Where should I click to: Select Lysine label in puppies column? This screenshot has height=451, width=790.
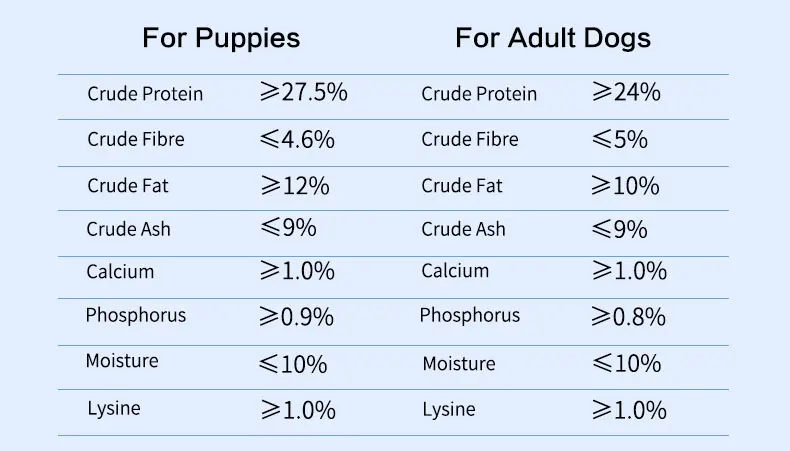[114, 408]
